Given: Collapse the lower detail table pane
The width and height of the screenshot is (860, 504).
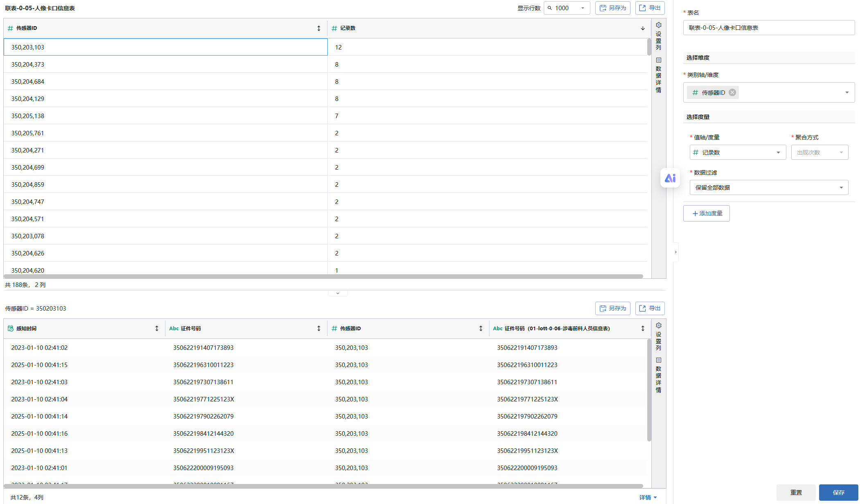Looking at the screenshot, I should [338, 293].
